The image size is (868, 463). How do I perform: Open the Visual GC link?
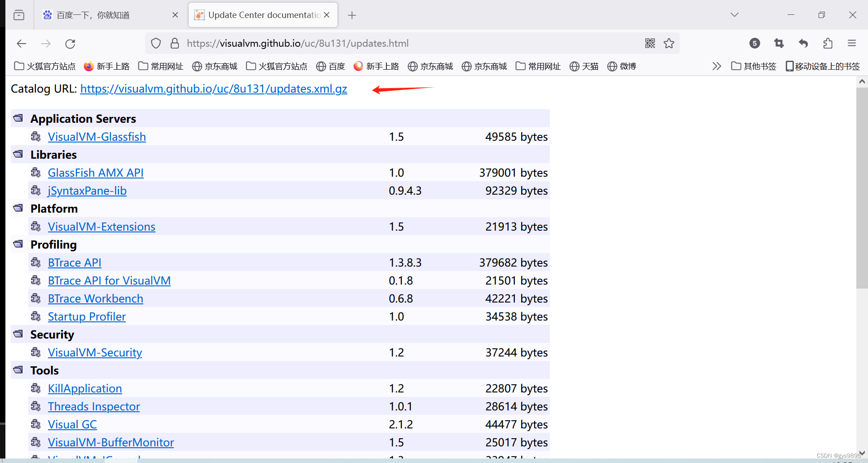click(72, 424)
